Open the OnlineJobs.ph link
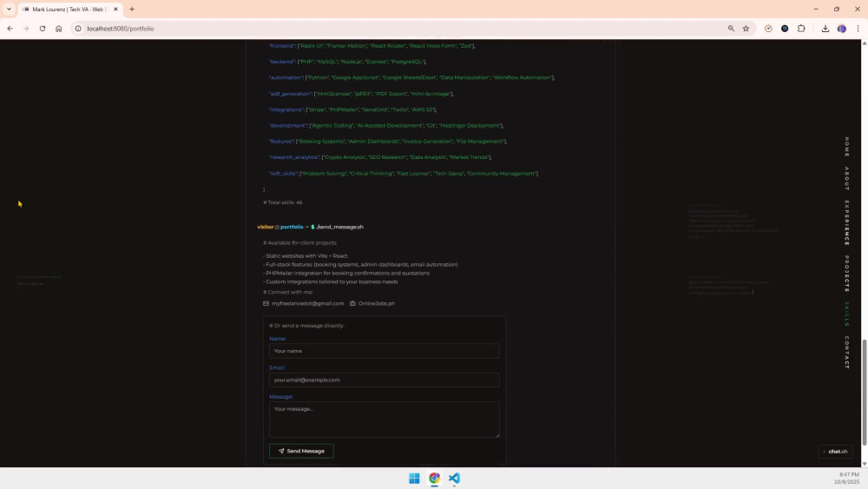 pyautogui.click(x=377, y=303)
